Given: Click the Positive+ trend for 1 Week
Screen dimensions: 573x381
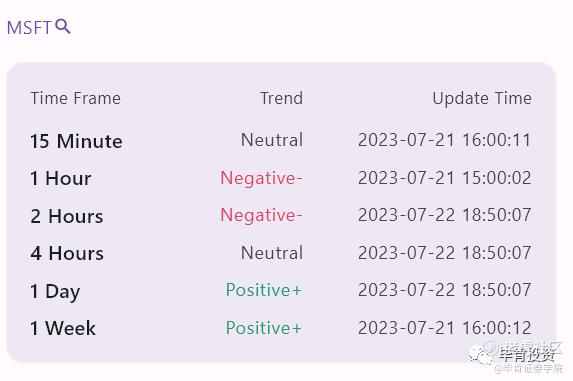Looking at the screenshot, I should click(x=264, y=328).
